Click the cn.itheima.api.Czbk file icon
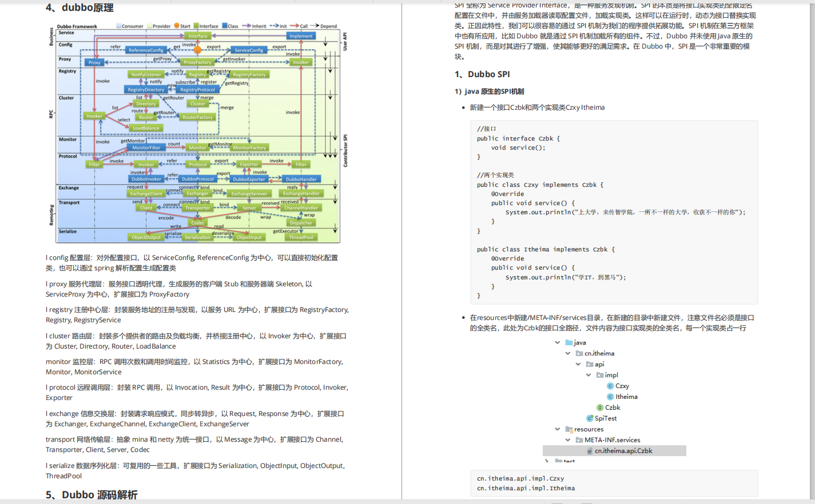Screen dimensions: 815x504 [x=590, y=451]
